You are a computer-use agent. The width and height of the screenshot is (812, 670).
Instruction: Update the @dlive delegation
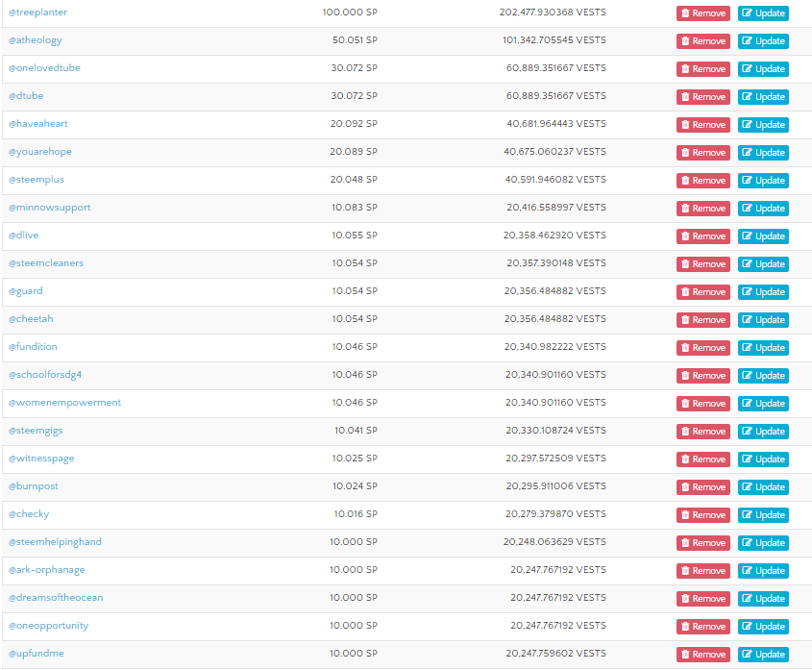[763, 236]
